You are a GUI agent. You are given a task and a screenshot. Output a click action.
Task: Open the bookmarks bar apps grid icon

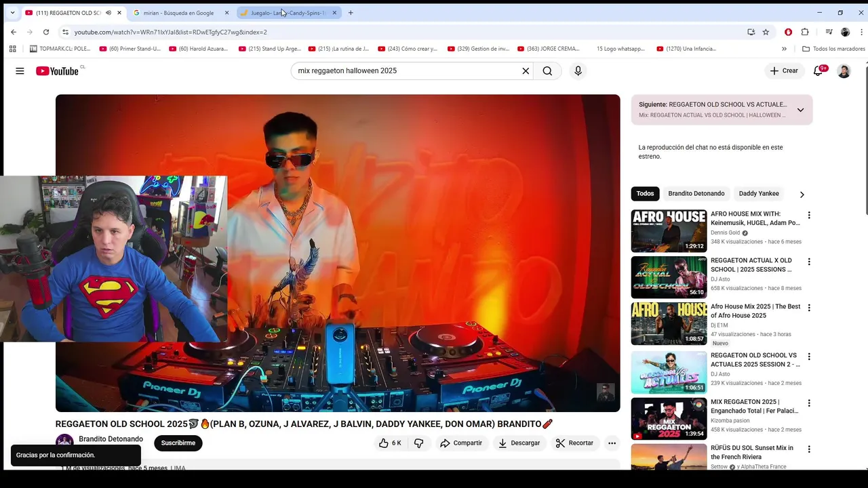[x=12, y=49]
